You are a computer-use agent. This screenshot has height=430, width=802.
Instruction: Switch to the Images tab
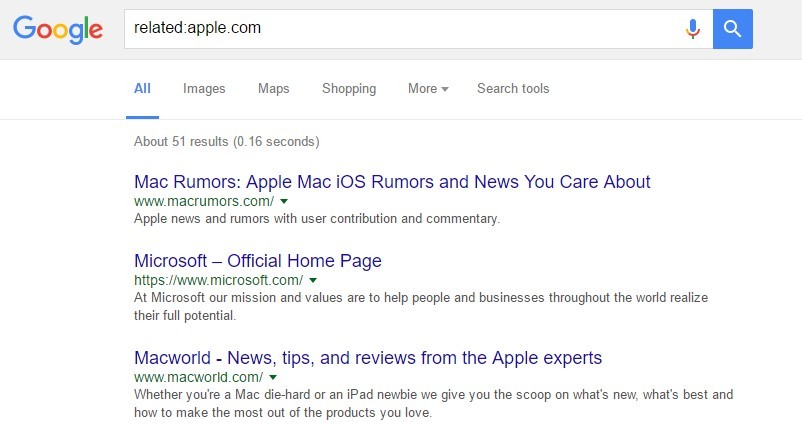(204, 88)
